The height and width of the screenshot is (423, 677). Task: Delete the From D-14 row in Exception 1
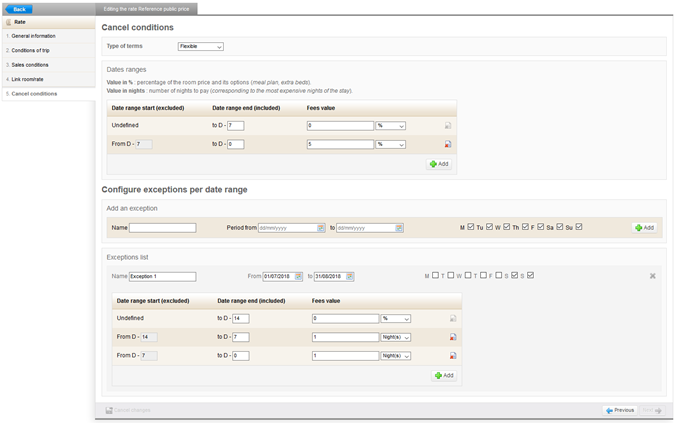pyautogui.click(x=453, y=337)
